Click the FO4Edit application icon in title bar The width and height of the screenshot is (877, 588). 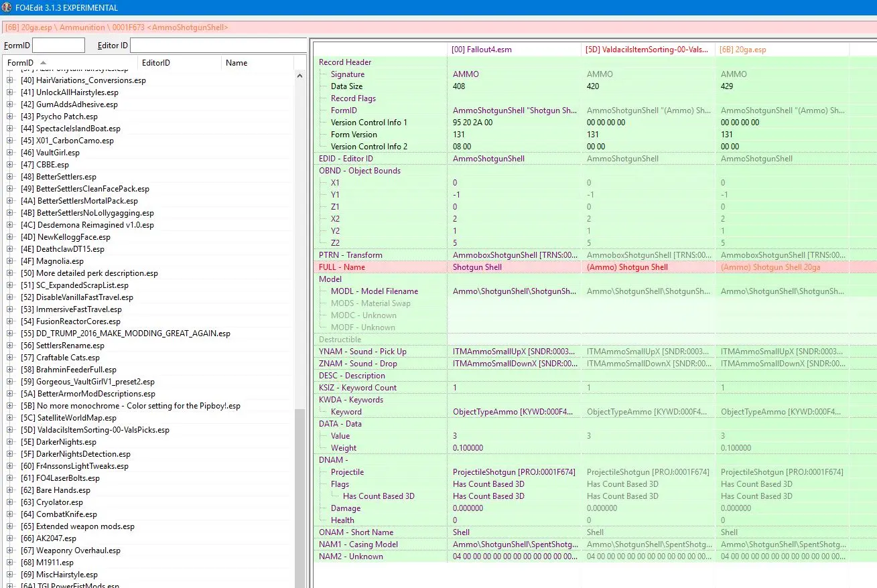click(6, 7)
